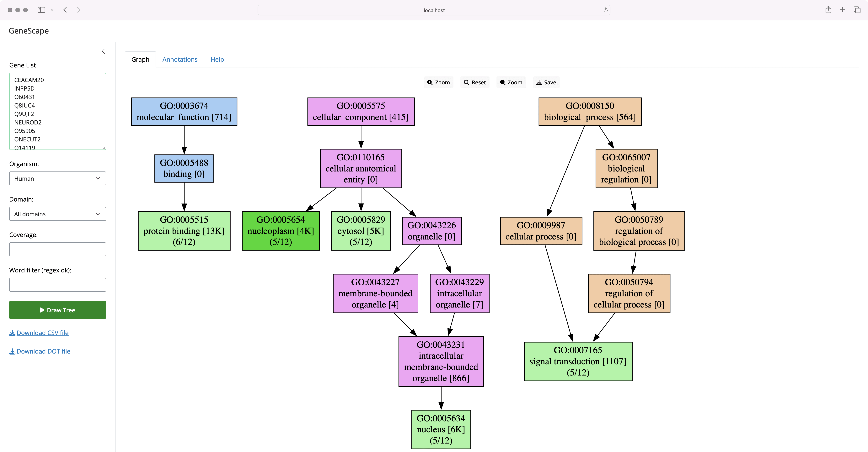Click the Save icon to export graph
The height and width of the screenshot is (452, 868).
538,82
